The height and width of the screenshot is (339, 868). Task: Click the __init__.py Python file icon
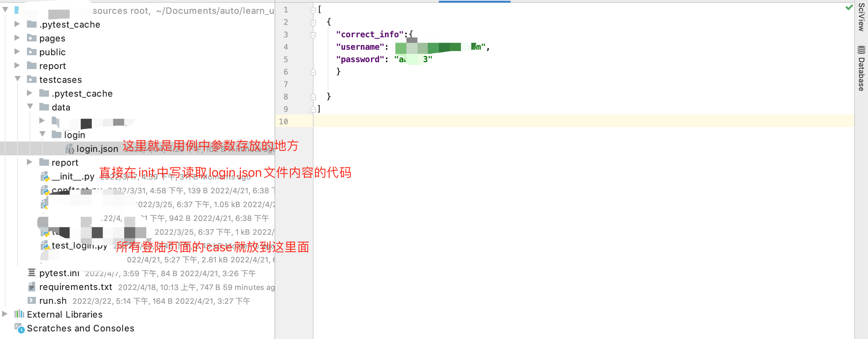click(x=45, y=176)
